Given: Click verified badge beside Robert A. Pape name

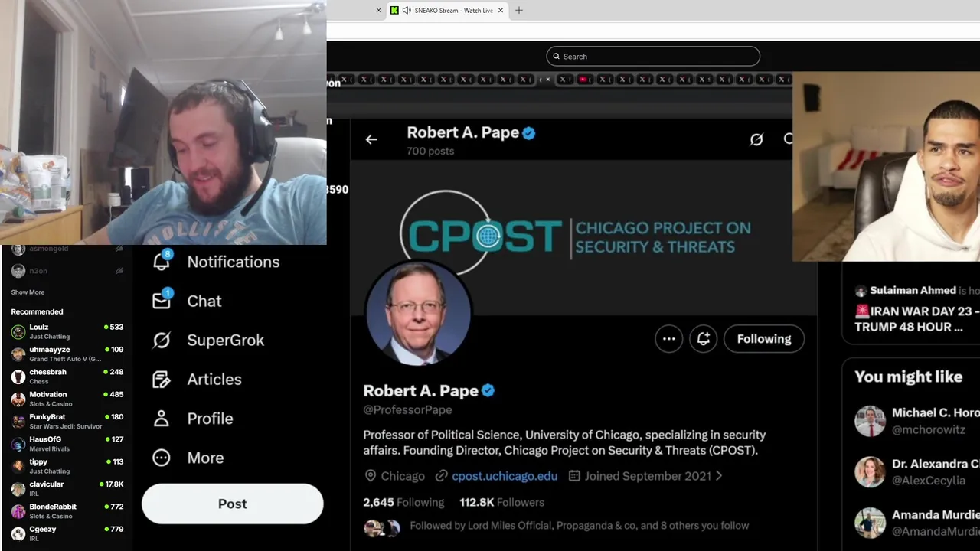Looking at the screenshot, I should coord(488,390).
